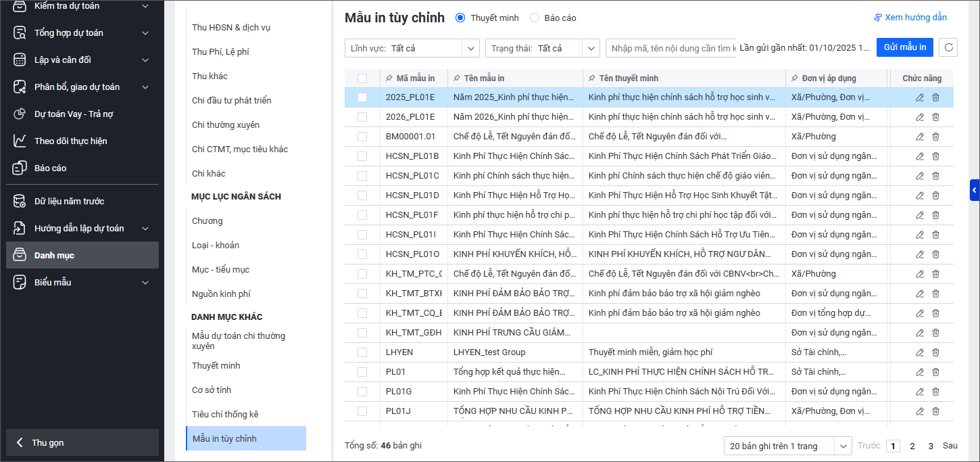The width and height of the screenshot is (980, 462).
Task: Open Dữ liệu năm trước in sidebar
Action: (69, 201)
